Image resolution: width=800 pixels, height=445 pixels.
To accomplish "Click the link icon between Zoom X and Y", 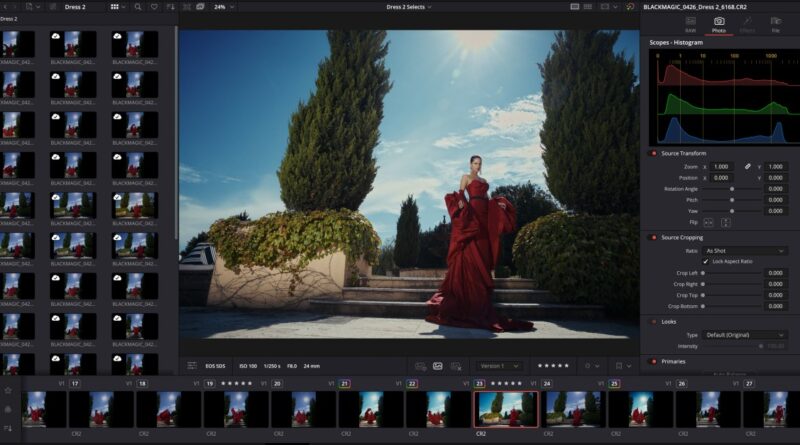I will pyautogui.click(x=747, y=166).
